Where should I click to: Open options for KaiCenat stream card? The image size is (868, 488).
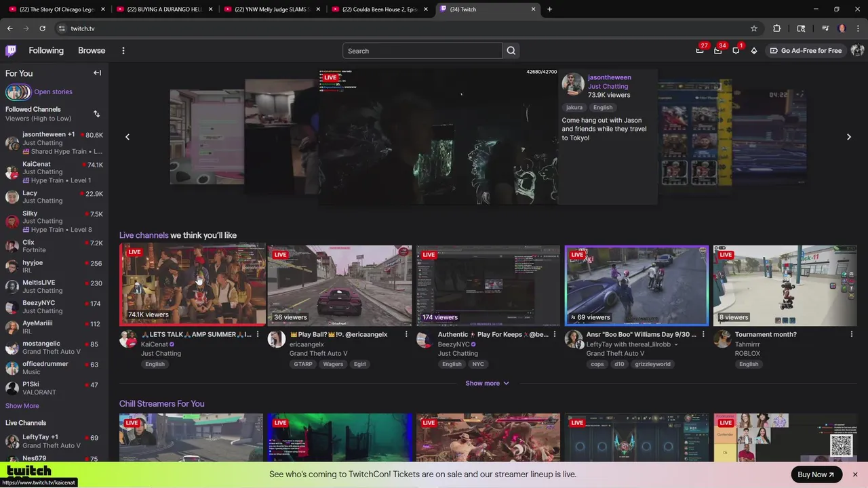point(258,334)
